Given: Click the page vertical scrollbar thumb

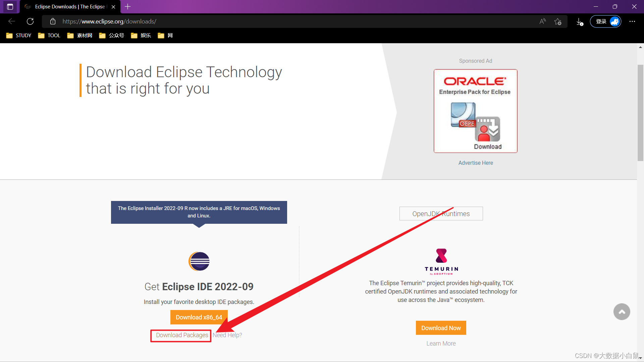Looking at the screenshot, I should click(640, 113).
